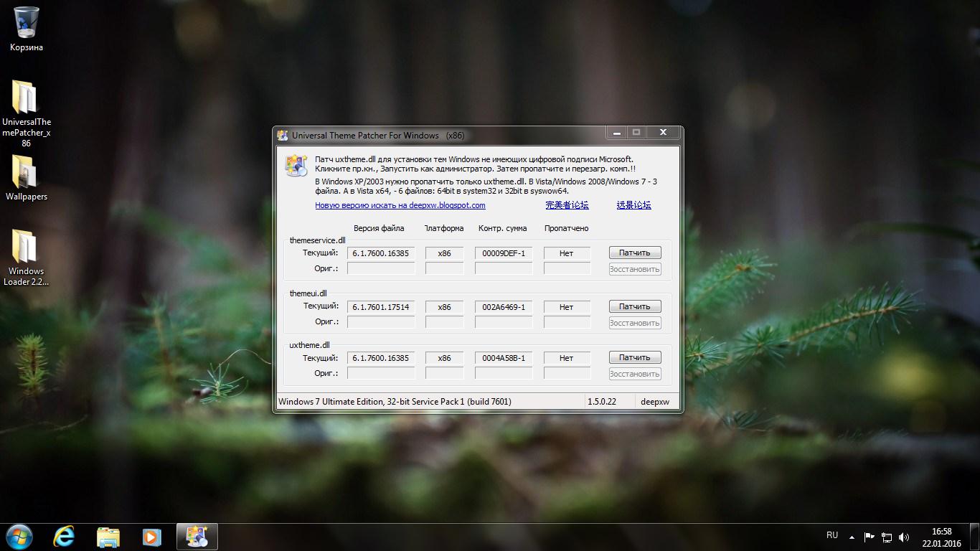Open the 完美者论坛 forum link
Screen dimensions: 980x551
pyautogui.click(x=567, y=205)
